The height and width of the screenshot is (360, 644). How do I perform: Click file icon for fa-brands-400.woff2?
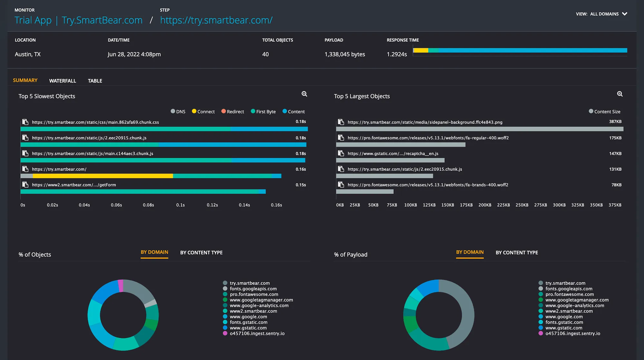tap(341, 185)
